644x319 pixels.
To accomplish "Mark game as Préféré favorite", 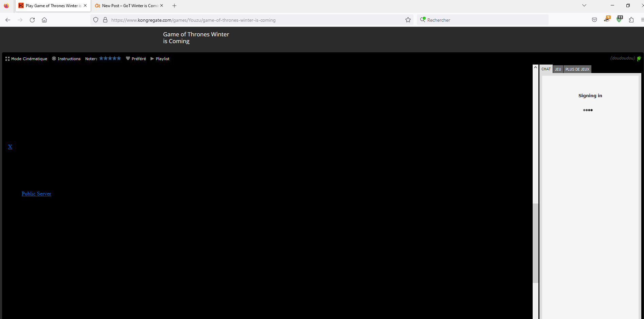I will pos(136,59).
